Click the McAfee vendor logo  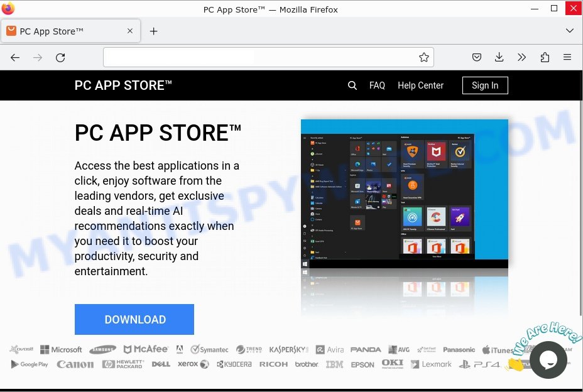pyautogui.click(x=146, y=349)
